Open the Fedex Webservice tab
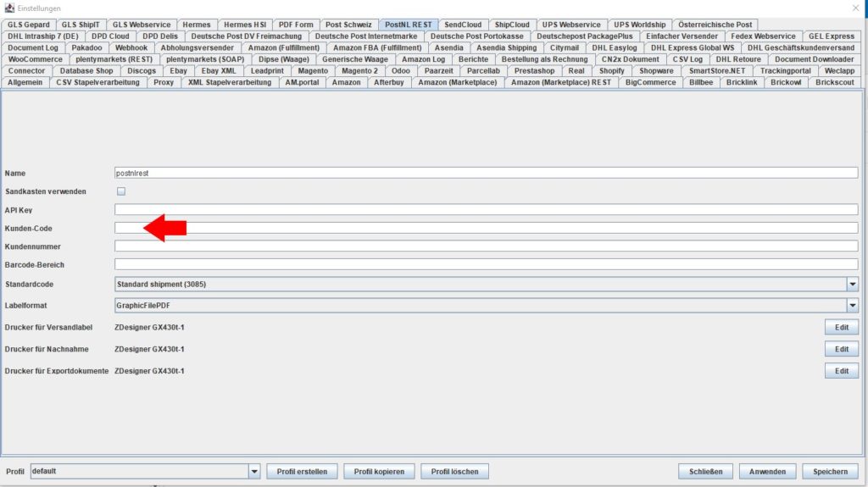868x487 pixels. point(763,36)
